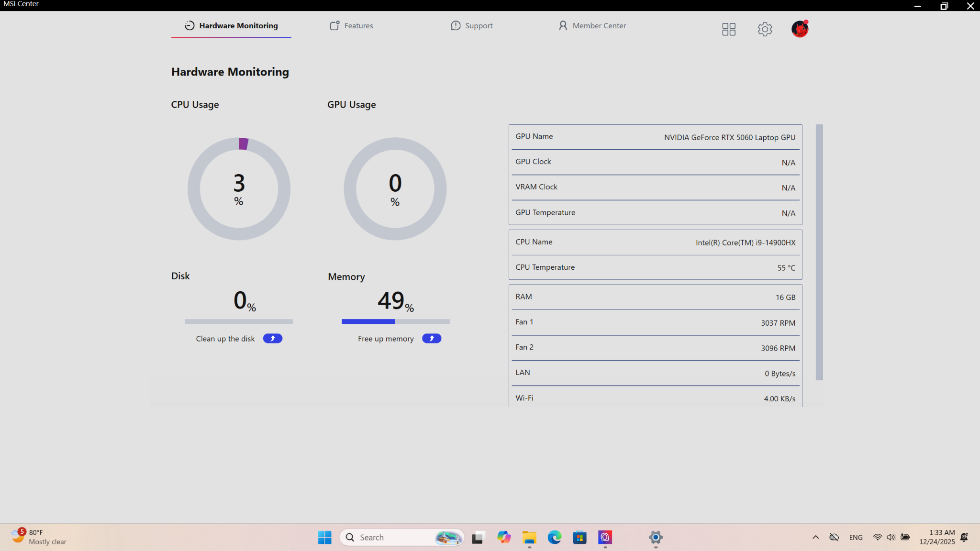The image size is (980, 551).
Task: Click the hardware info list scrollbar
Action: click(x=819, y=252)
